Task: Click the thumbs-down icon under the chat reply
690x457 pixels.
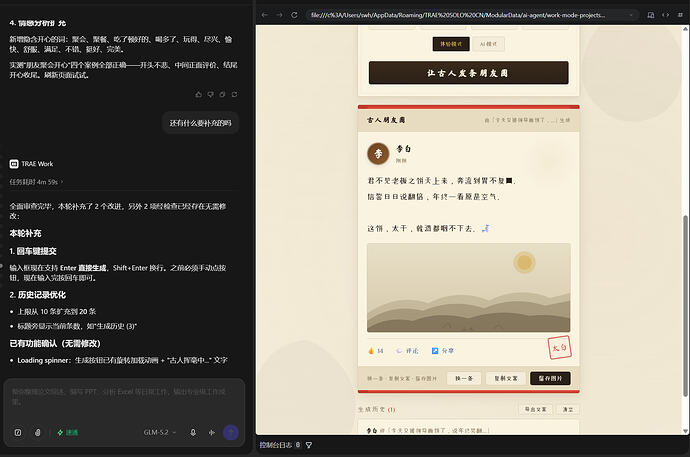Action: [210, 94]
